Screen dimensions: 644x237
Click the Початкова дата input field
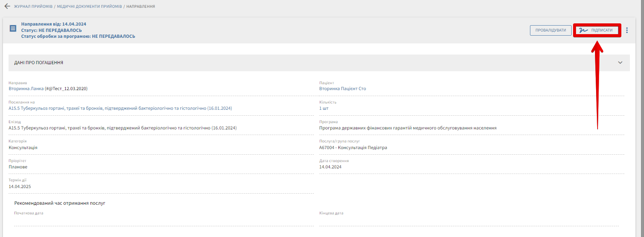coord(163,221)
